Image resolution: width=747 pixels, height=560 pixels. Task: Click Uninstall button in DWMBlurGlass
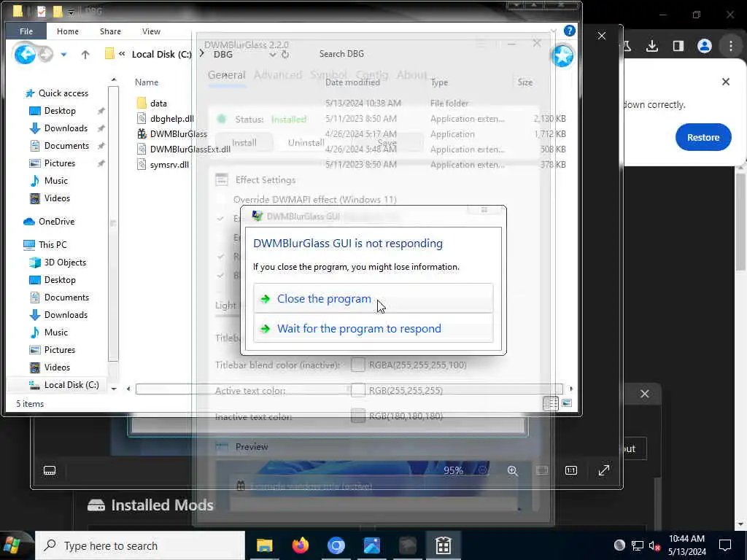306,142
